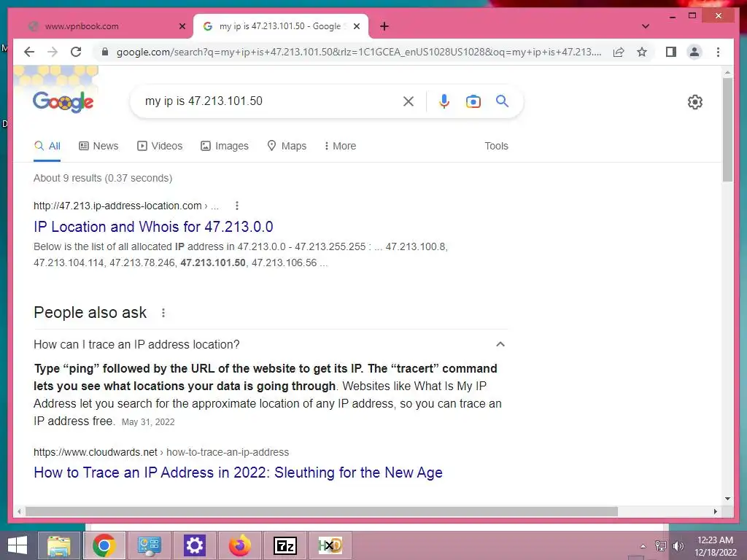Open Chrome three-dot menu
This screenshot has height=560, width=747.
(718, 52)
